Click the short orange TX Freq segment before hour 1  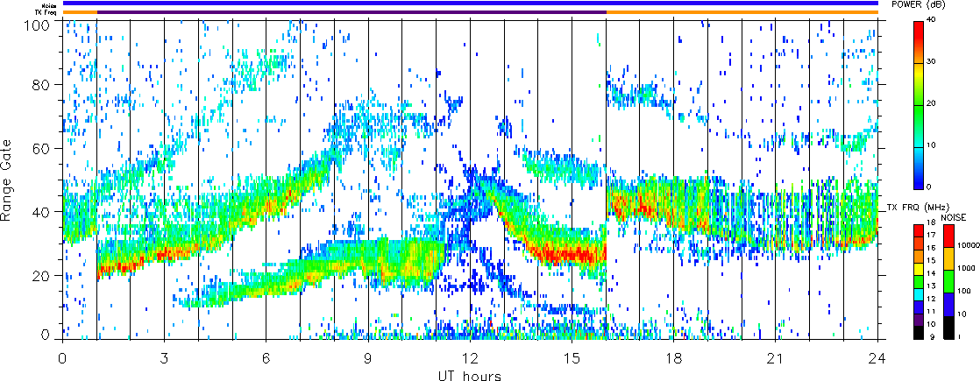80,12
